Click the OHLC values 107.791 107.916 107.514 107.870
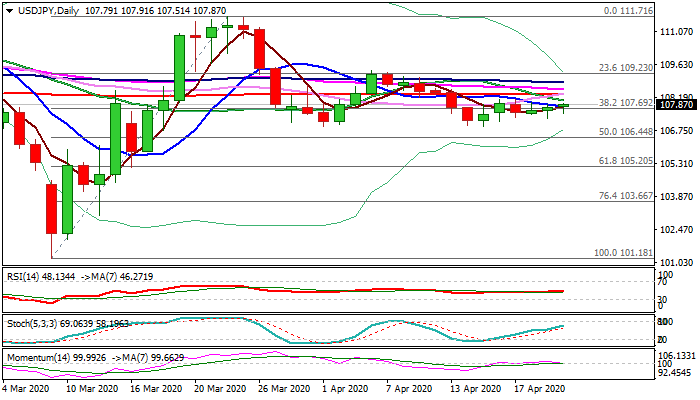This screenshot has height=400, width=700. click(x=155, y=11)
